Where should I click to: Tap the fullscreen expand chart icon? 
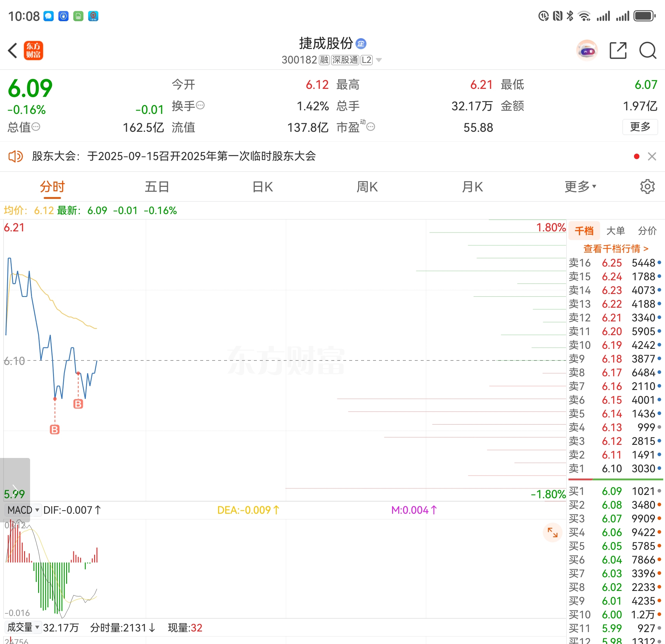coord(552,532)
